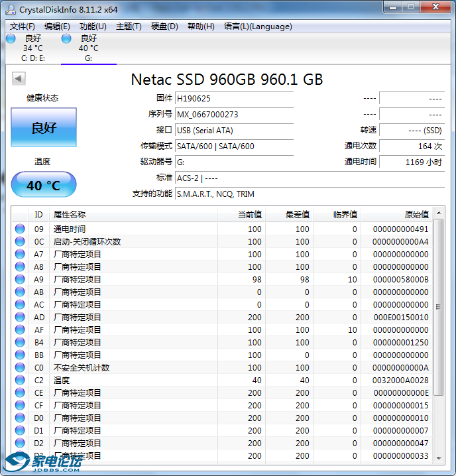The image size is (456, 476).
Task: Click the supported features field S.M.A.R.T., NCQ, TRIM
Action: [x=310, y=194]
